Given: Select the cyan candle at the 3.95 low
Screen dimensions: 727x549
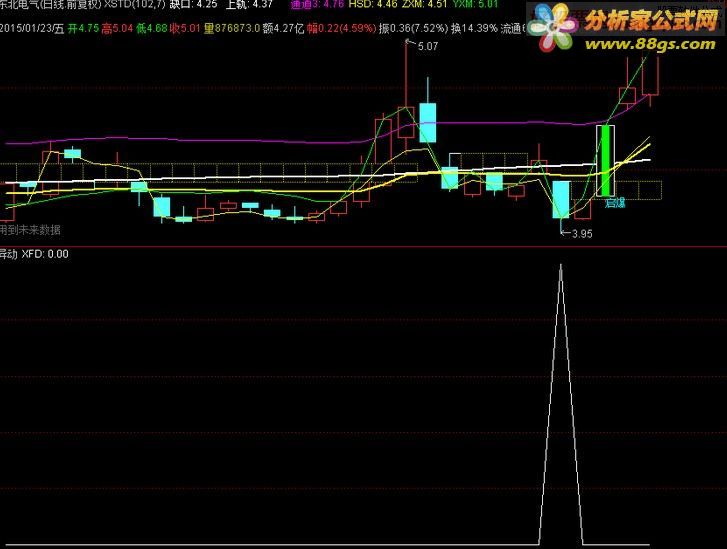Looking at the screenshot, I should tap(561, 199).
